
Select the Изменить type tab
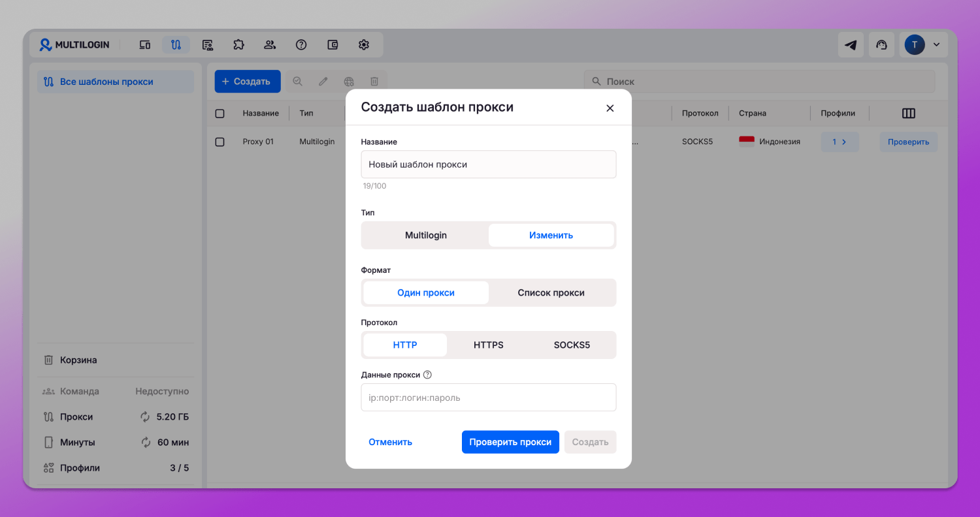click(x=551, y=235)
